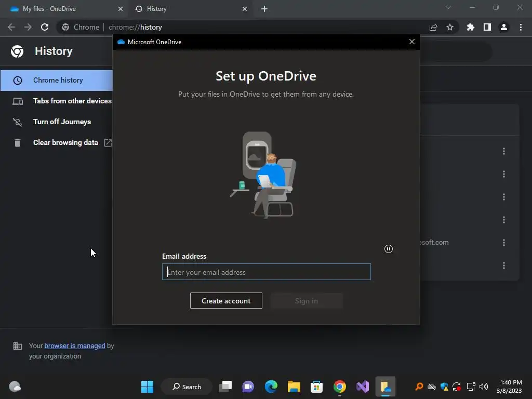Open File Explorer from taskbar
The width and height of the screenshot is (532, 399).
click(x=294, y=387)
